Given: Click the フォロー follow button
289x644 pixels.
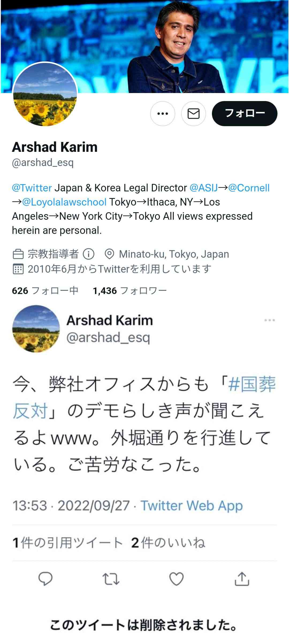Looking at the screenshot, I should [x=245, y=114].
